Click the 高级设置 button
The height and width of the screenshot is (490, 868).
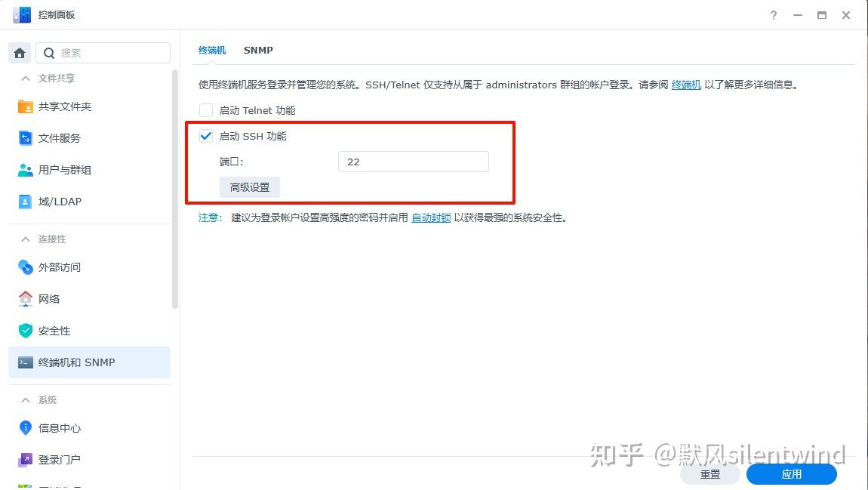coord(250,187)
